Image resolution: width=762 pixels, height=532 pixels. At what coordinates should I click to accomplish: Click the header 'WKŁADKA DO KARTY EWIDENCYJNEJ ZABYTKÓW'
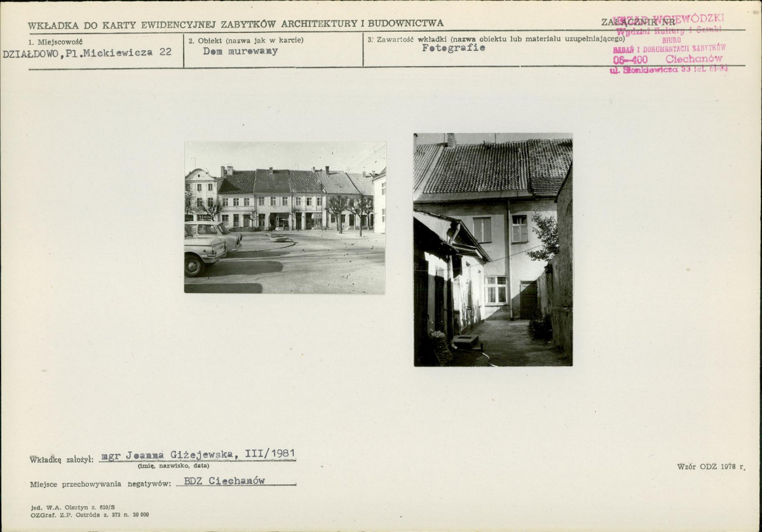coord(154,24)
